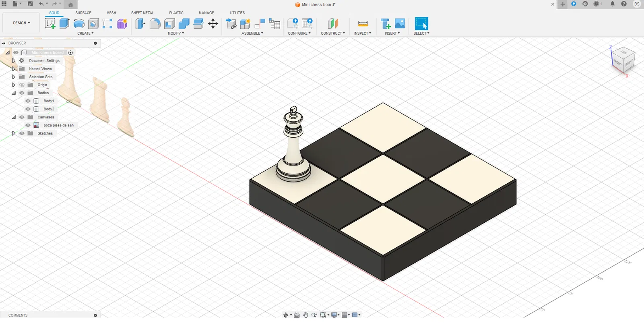Open the Configure table tool
This screenshot has height=323, width=644.
pos(307,24)
